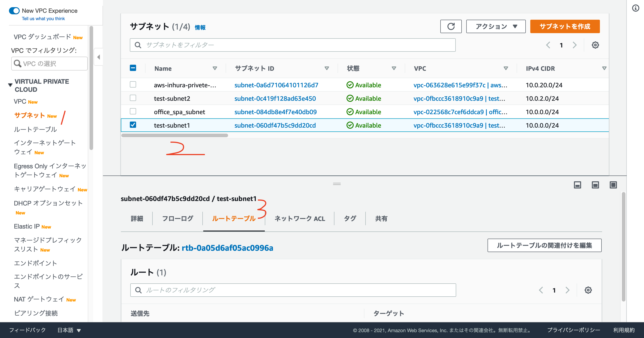The image size is (644, 338).
Task: Click the refresh subnets icon button
Action: point(451,26)
